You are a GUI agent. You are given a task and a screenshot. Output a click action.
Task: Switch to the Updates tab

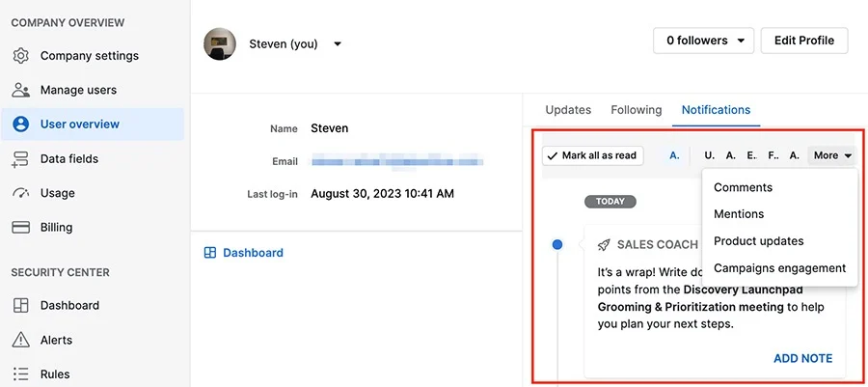(x=568, y=110)
